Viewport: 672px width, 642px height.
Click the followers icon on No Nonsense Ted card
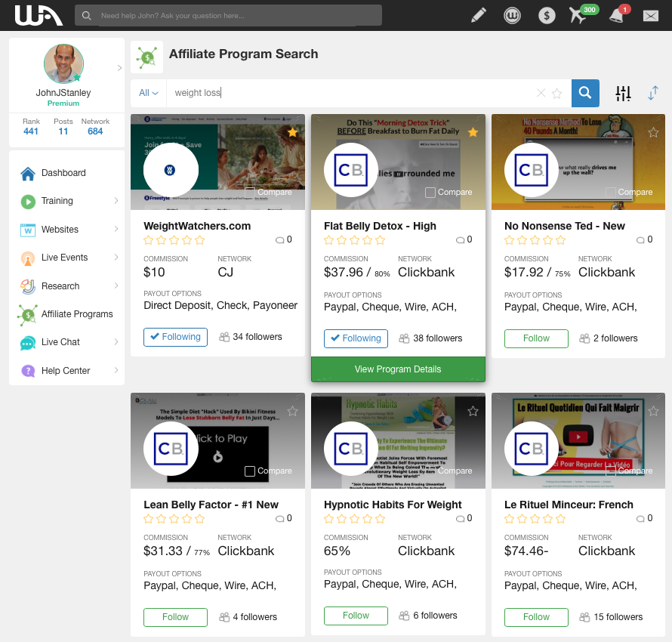pos(584,338)
